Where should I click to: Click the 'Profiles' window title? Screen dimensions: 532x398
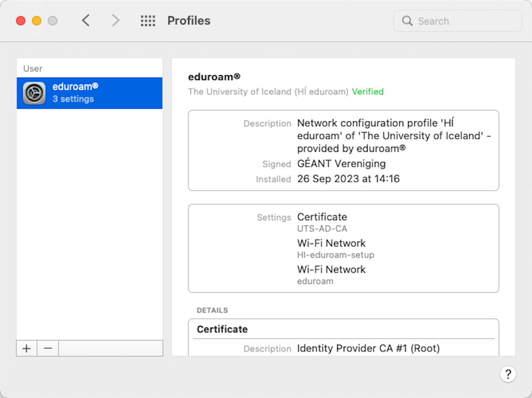coord(189,21)
